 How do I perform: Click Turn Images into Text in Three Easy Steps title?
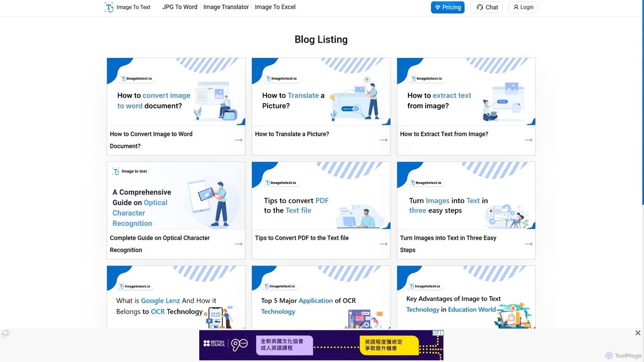[x=448, y=244]
